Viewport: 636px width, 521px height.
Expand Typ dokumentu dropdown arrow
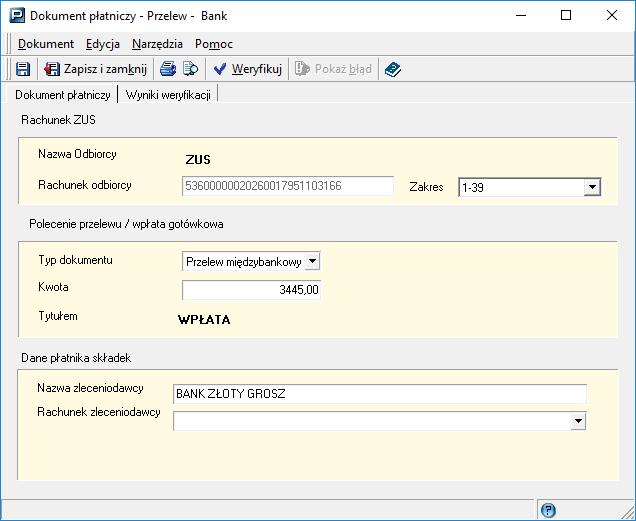[x=312, y=261]
